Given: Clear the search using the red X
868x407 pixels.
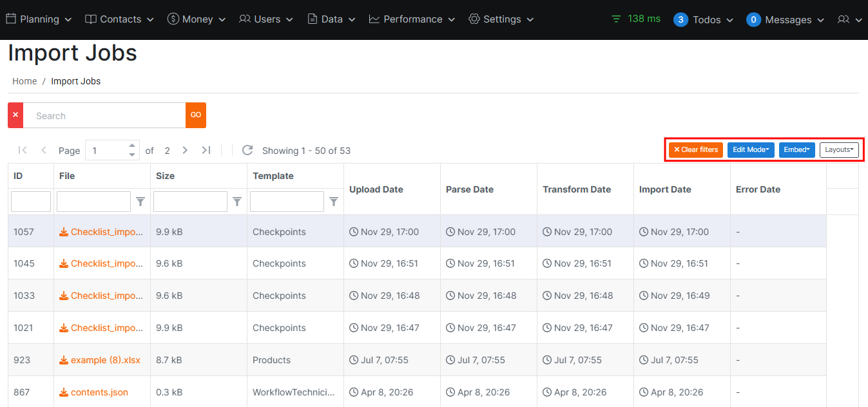Looking at the screenshot, I should [15, 115].
